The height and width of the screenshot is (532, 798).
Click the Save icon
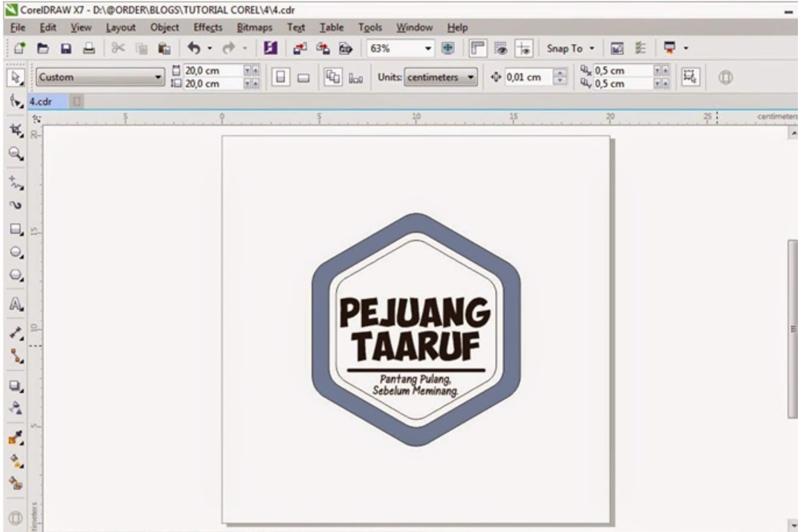pyautogui.click(x=66, y=48)
